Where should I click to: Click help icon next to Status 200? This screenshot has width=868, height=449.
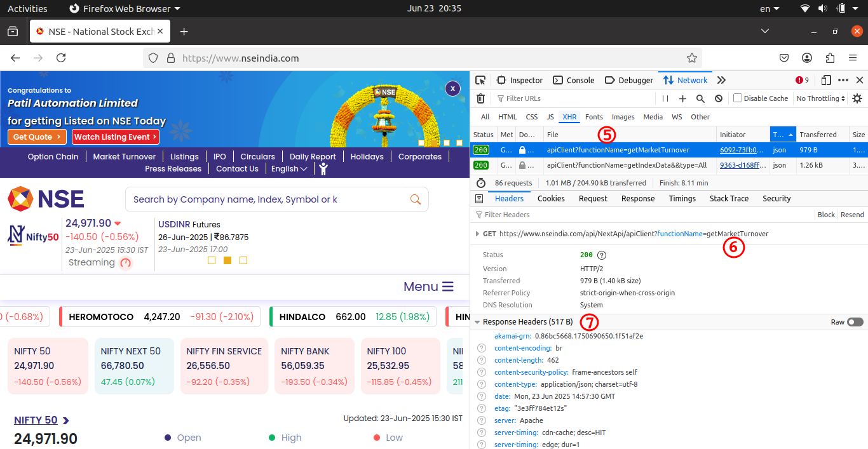click(x=602, y=255)
